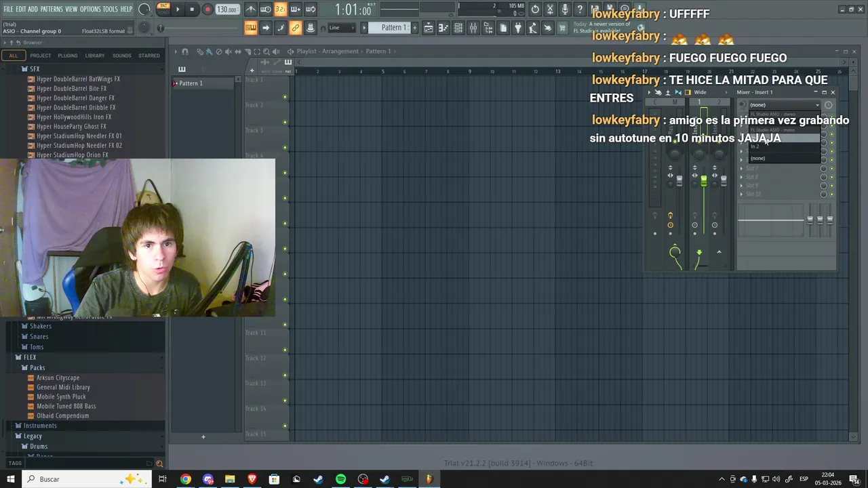868x488 pixels.
Task: Expand the SFX folder in browser
Action: tap(30, 69)
